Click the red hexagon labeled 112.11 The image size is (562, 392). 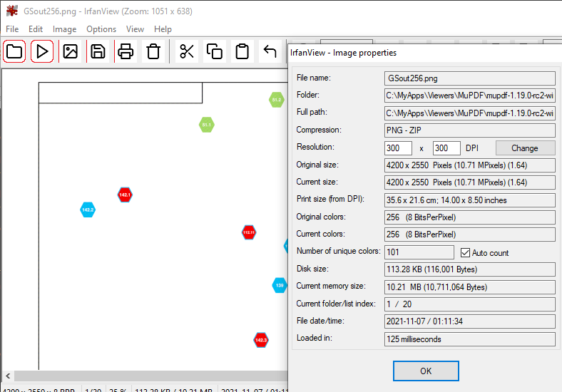tap(249, 232)
